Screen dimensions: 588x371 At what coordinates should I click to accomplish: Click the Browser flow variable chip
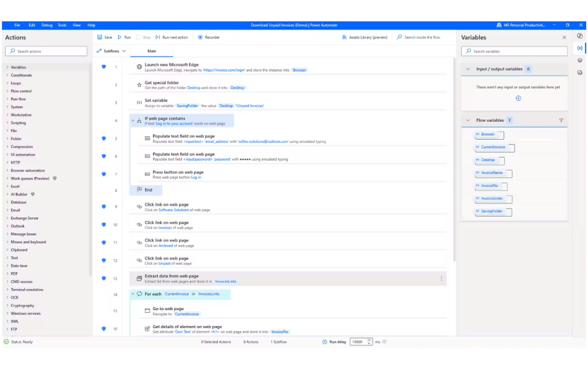(489, 135)
